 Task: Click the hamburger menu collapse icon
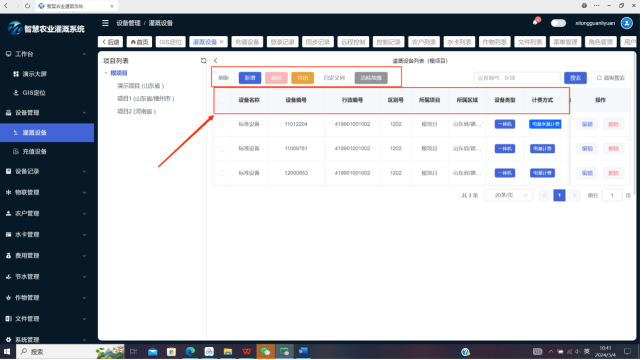click(x=106, y=23)
